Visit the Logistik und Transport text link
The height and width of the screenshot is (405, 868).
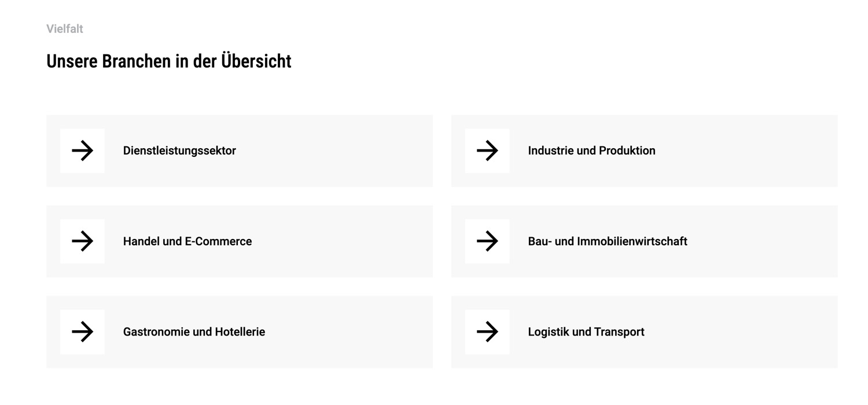[x=586, y=332]
